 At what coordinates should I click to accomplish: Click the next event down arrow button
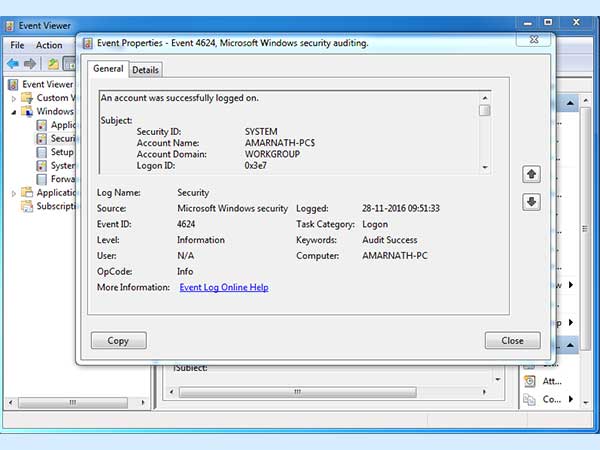pos(531,202)
